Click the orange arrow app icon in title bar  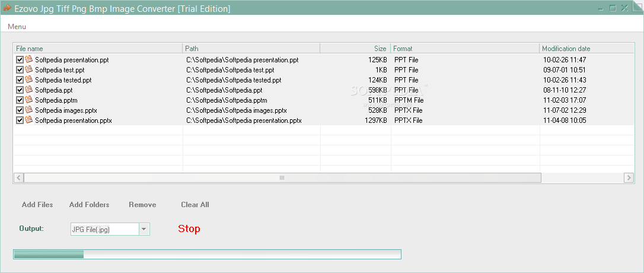[x=7, y=8]
